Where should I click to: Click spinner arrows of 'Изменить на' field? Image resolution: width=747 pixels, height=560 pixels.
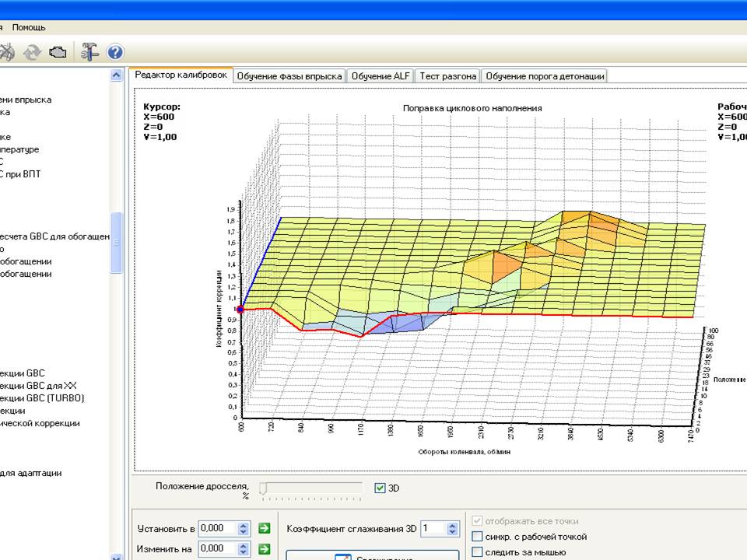243,549
